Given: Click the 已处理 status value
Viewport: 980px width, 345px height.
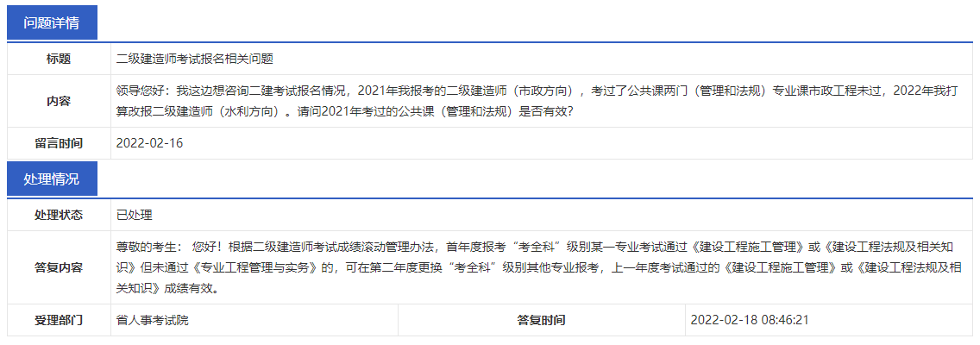Looking at the screenshot, I should pyautogui.click(x=135, y=215).
